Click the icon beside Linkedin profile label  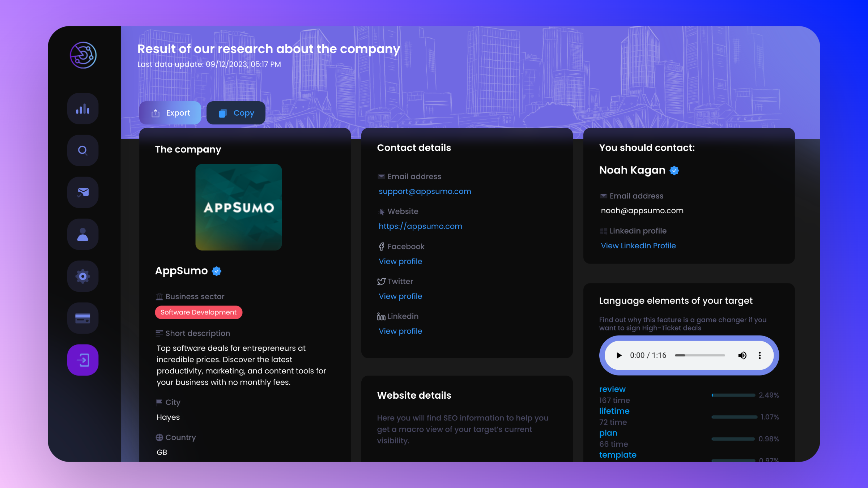pyautogui.click(x=603, y=231)
